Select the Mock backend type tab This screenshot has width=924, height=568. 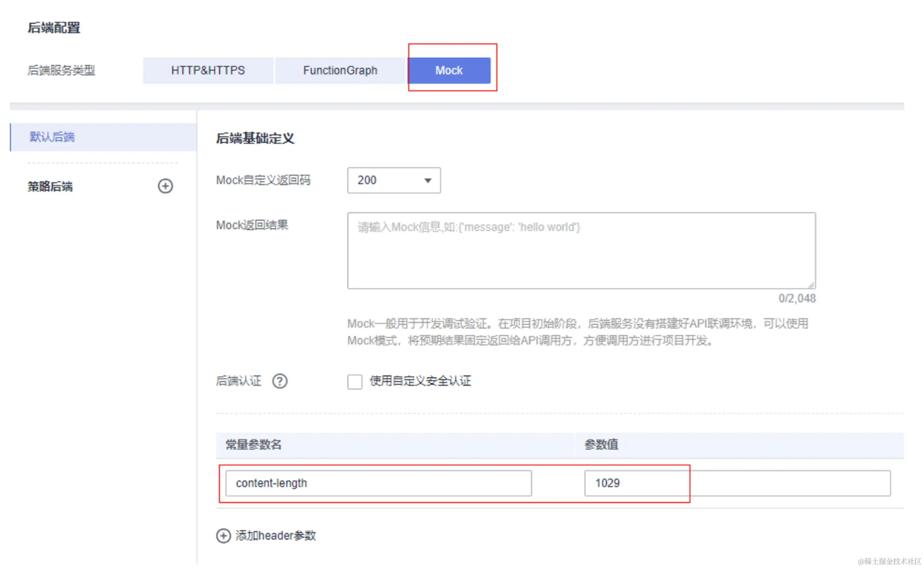(x=449, y=70)
